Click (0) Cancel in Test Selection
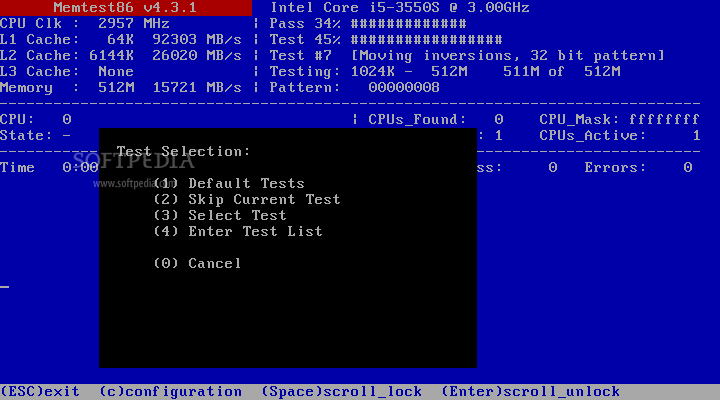The image size is (720, 400). [197, 264]
